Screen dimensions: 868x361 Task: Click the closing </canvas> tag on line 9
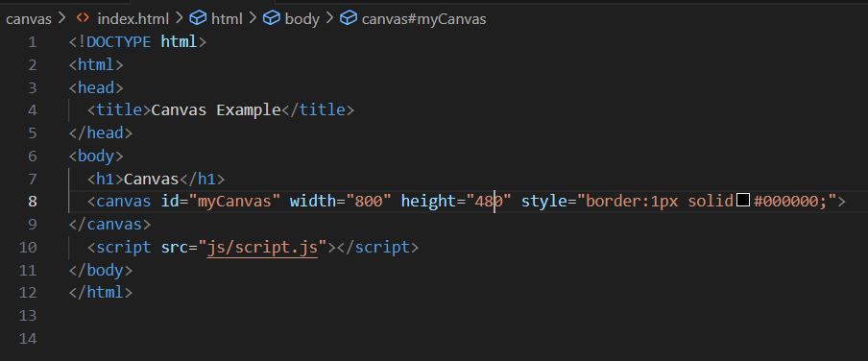109,225
